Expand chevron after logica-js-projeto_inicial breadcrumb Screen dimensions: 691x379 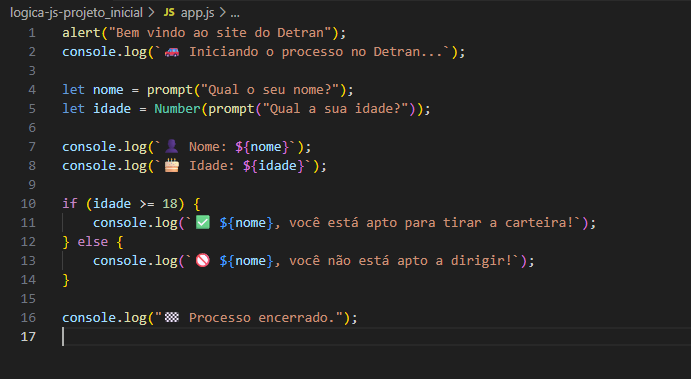152,13
